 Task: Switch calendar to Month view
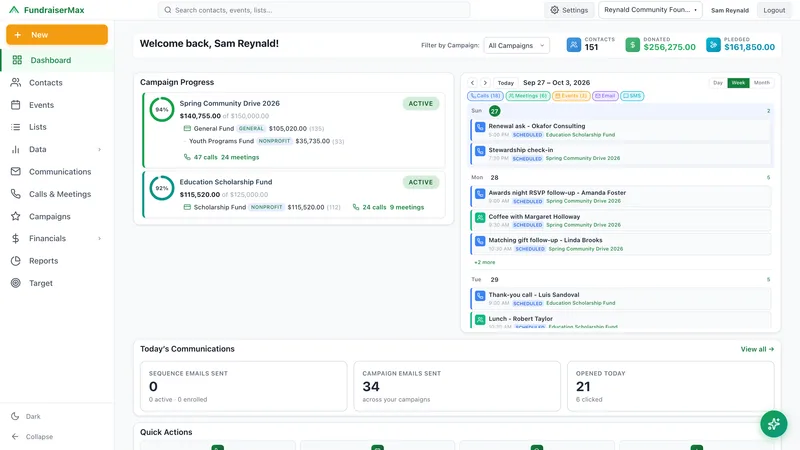click(x=762, y=83)
